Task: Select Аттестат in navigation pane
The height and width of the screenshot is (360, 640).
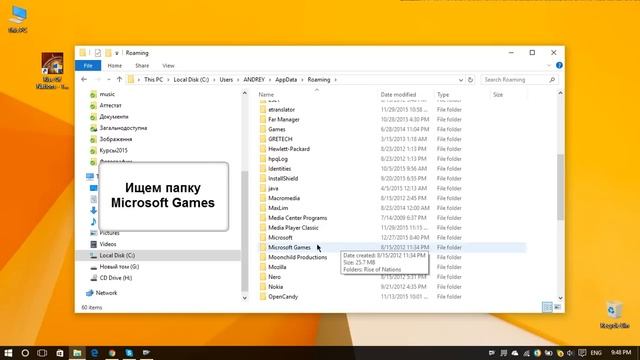Action: coord(110,105)
